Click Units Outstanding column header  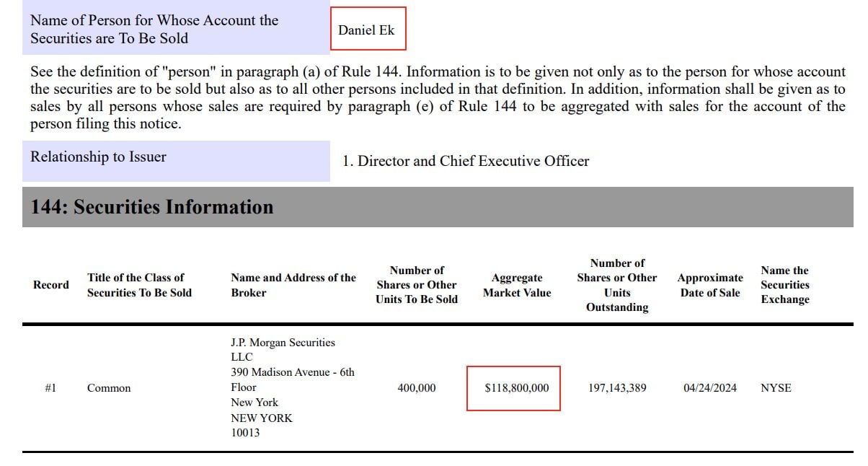pyautogui.click(x=616, y=285)
